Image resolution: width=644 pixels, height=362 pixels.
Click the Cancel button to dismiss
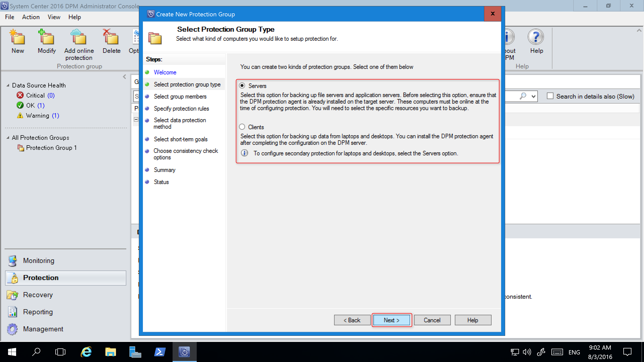click(x=432, y=320)
